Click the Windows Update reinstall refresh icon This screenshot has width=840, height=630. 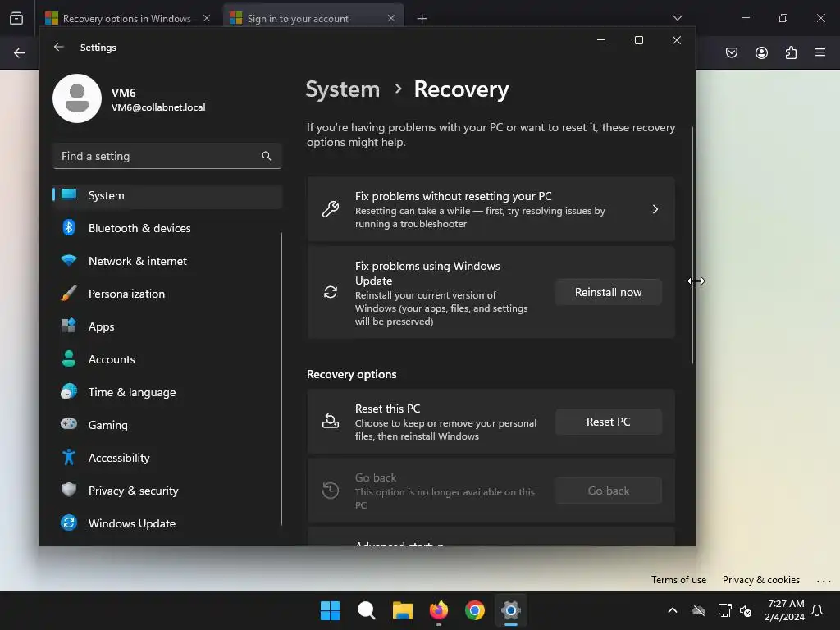[x=331, y=292]
